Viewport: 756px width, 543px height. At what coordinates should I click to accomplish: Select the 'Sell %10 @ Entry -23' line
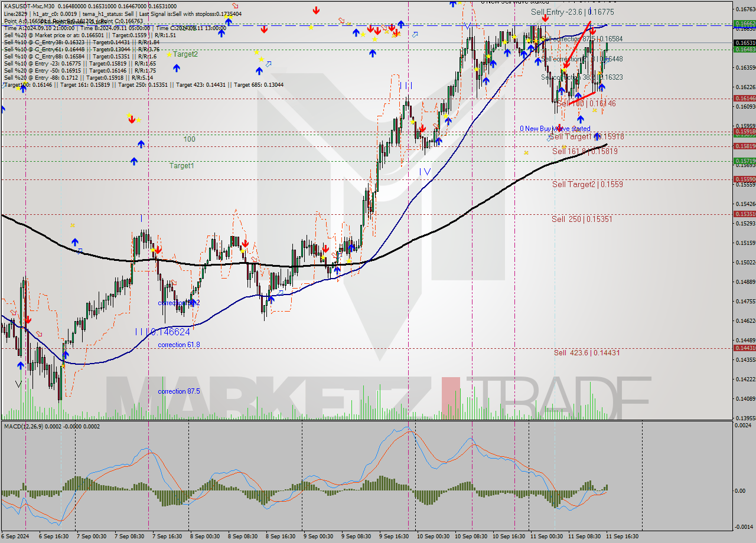pyautogui.click(x=80, y=64)
